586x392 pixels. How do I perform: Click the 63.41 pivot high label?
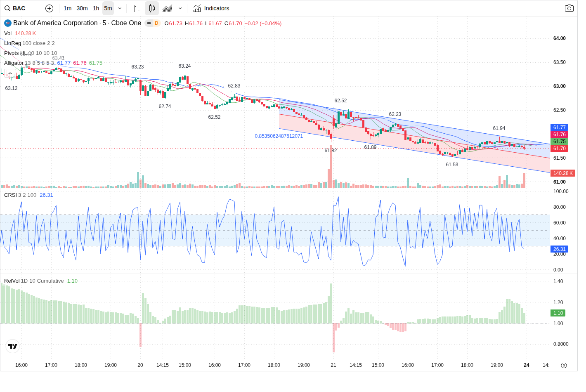click(x=58, y=58)
